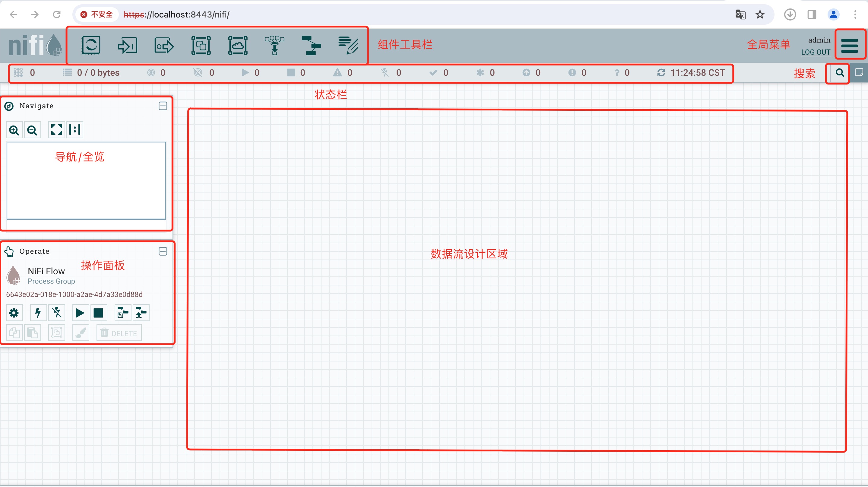Open the global hamburger menu
The width and height of the screenshot is (868, 487).
tap(850, 45)
